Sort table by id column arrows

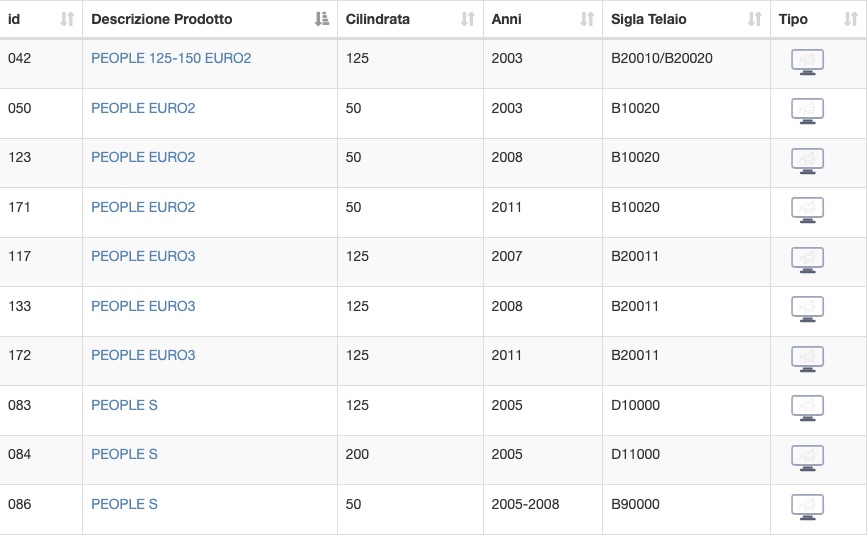(67, 19)
